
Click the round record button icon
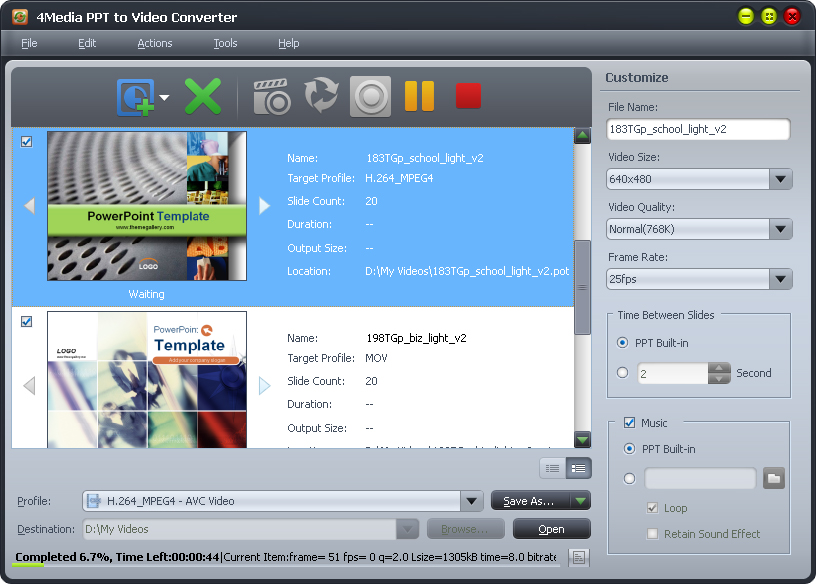[x=371, y=96]
